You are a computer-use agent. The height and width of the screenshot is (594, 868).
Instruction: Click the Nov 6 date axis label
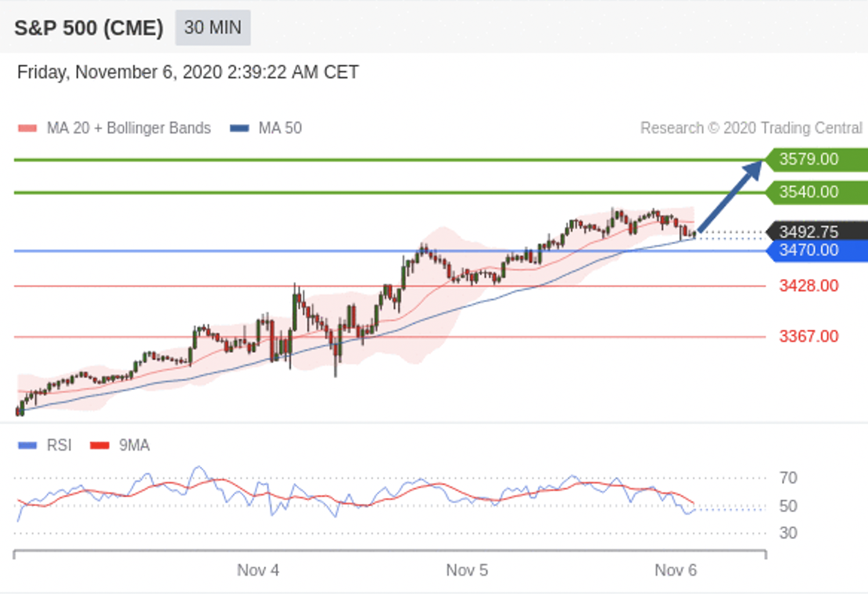676,570
